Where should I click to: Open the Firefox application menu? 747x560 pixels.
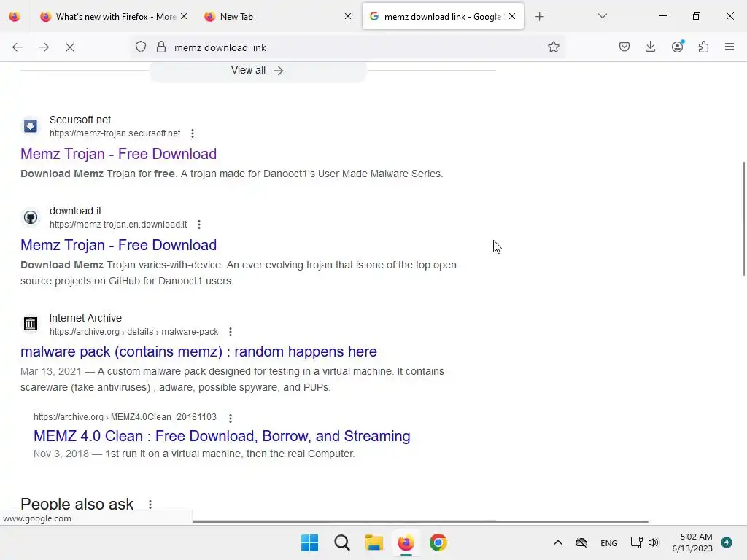tap(729, 47)
